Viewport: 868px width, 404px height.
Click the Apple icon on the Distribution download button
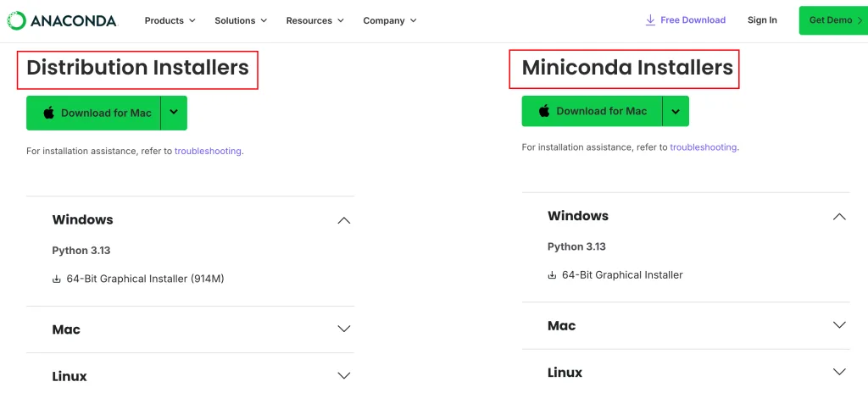49,113
